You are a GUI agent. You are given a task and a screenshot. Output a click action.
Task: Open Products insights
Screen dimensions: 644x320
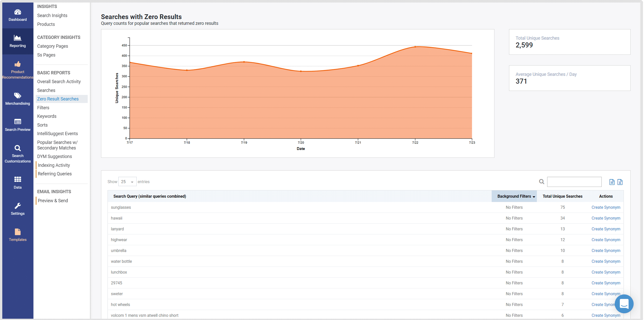(46, 24)
